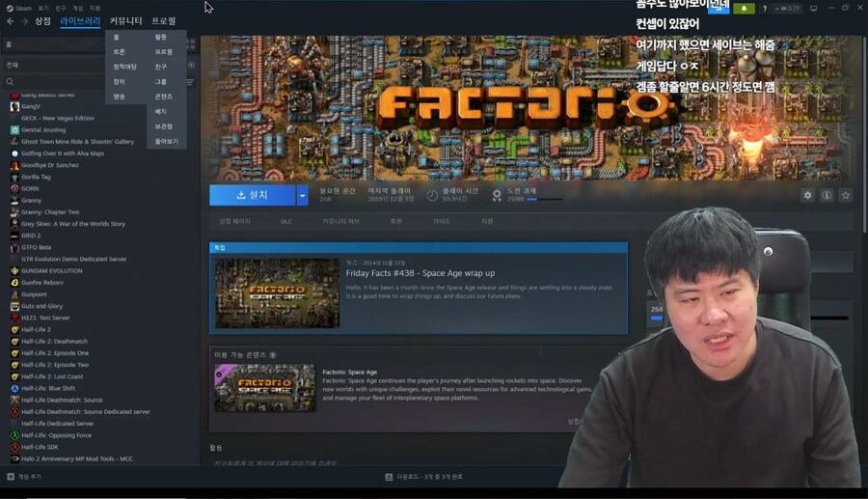Click the filter options icon beside search
This screenshot has height=499, width=868.
(x=190, y=82)
